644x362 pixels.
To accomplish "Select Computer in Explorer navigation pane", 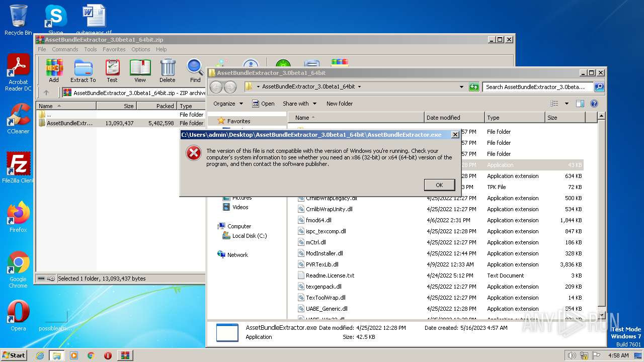I will click(x=239, y=226).
